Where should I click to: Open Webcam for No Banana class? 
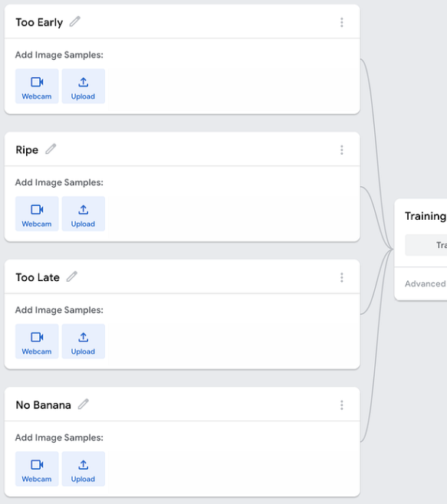click(37, 469)
